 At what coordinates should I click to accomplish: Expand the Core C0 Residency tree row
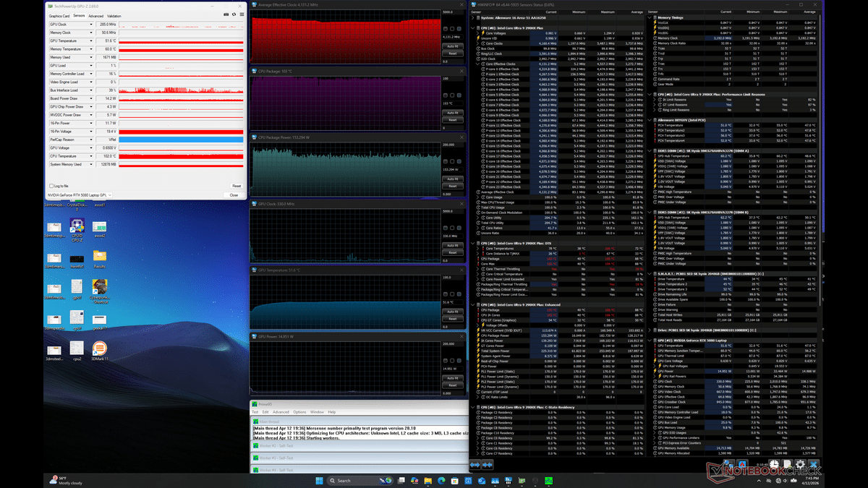click(477, 438)
